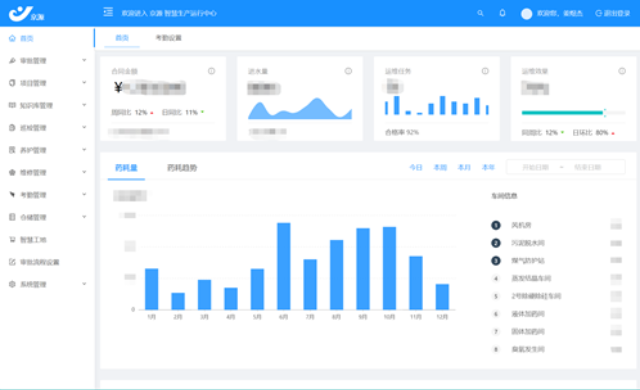Select the 本月 date filter link
The height and width of the screenshot is (390, 640).
click(x=464, y=167)
